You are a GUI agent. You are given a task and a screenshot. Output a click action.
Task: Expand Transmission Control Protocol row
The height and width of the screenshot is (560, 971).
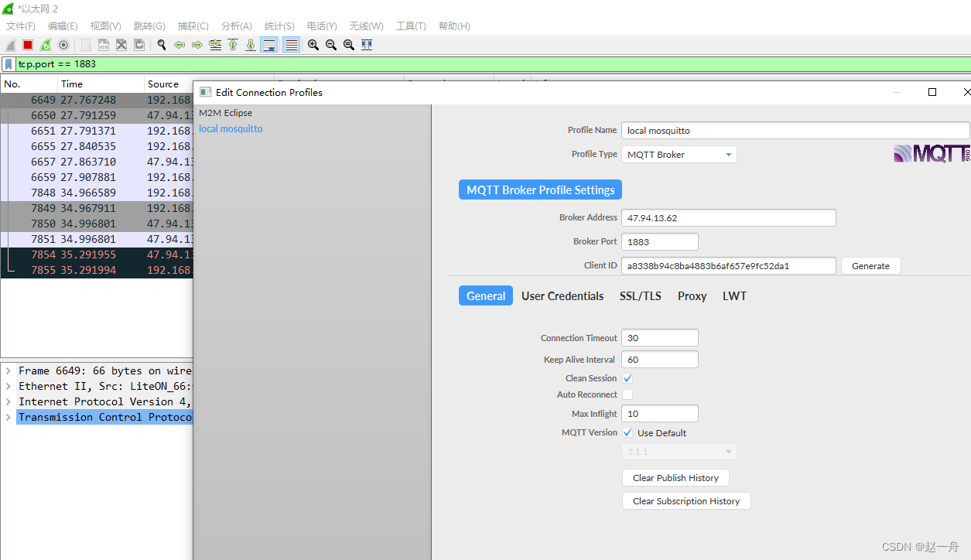click(x=9, y=417)
